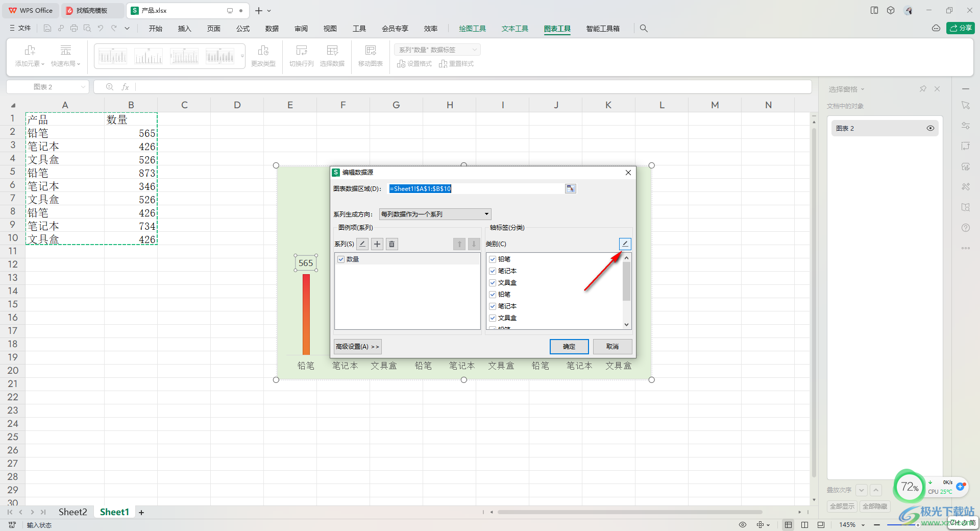Expand quick access toolbar dropdown arrow
The width and height of the screenshot is (980, 531).
coord(127,29)
